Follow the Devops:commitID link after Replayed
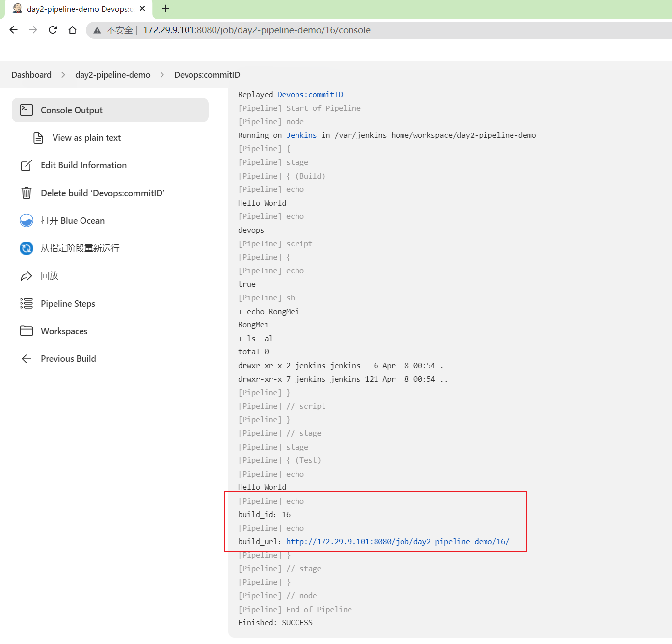This screenshot has height=644, width=672. (310, 95)
